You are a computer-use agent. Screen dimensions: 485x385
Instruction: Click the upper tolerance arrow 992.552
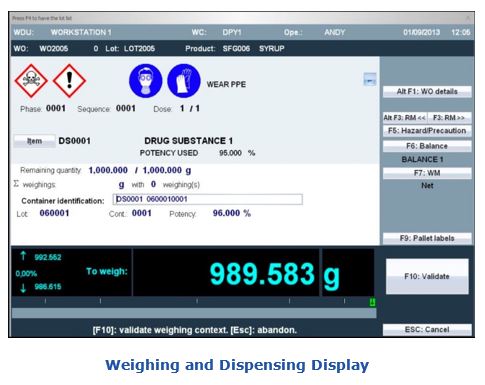click(x=23, y=256)
